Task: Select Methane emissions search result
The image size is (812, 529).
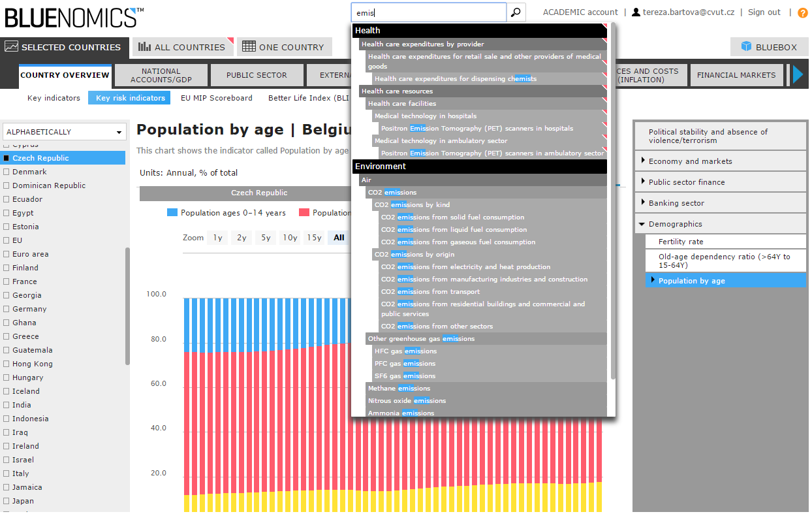Action: [x=486, y=389]
